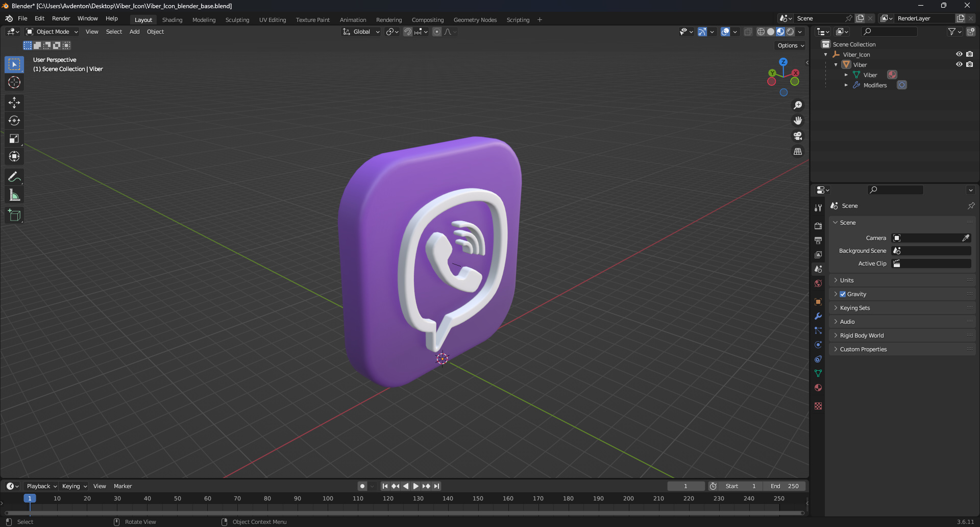
Task: Open the Tool properties tab
Action: click(x=818, y=208)
